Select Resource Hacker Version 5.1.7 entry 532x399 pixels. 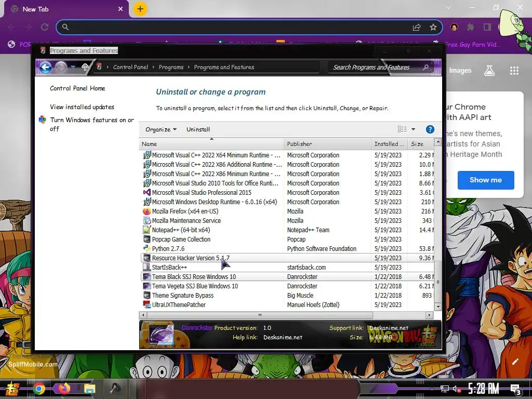coord(287,258)
